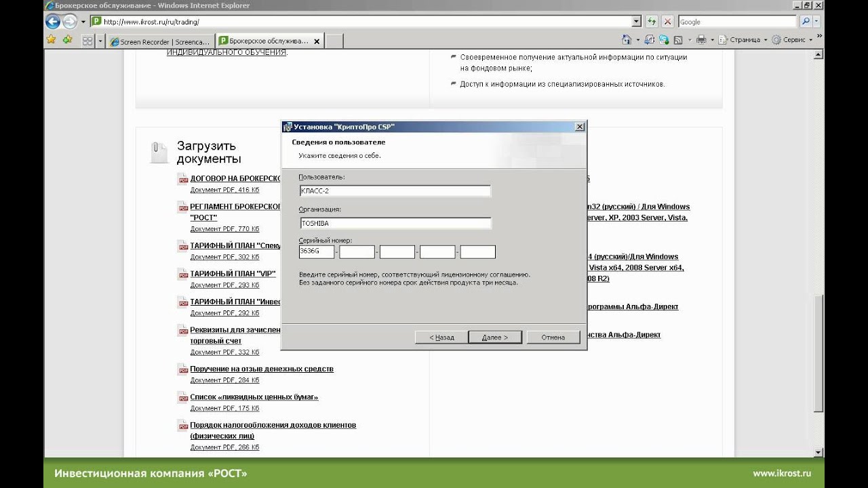This screenshot has width=868, height=488.
Task: Click the first serial number box 3636G
Action: (x=317, y=252)
